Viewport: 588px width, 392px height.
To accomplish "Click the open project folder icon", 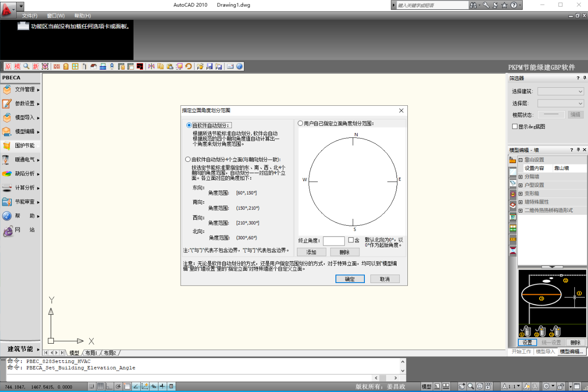I will pos(200,66).
